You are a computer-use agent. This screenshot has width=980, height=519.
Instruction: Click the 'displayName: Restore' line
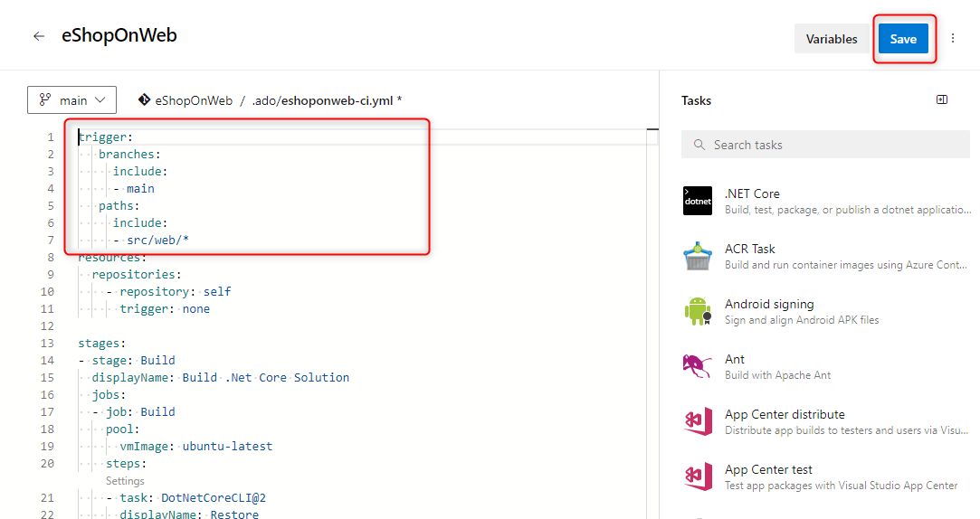[189, 514]
